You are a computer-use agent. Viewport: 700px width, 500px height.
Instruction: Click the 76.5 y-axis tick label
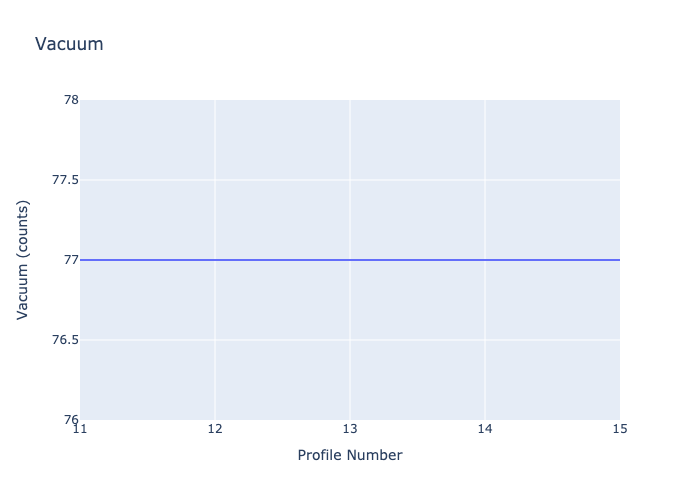pyautogui.click(x=65, y=340)
